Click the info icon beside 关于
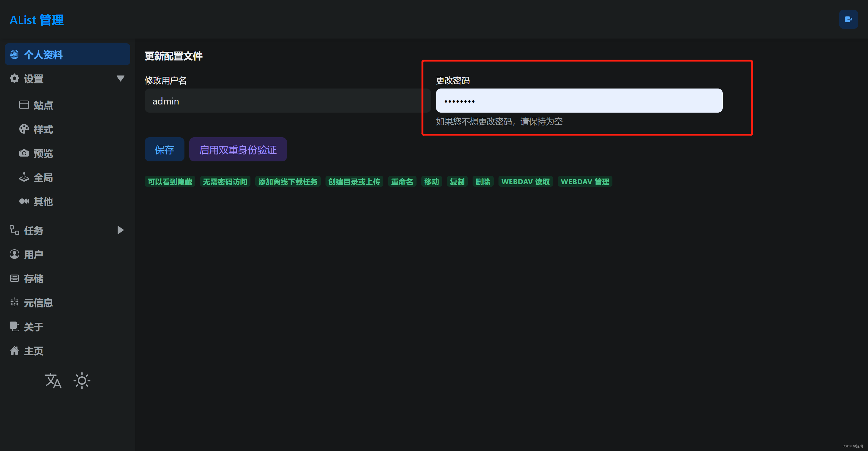This screenshot has width=868, height=451. tap(14, 326)
